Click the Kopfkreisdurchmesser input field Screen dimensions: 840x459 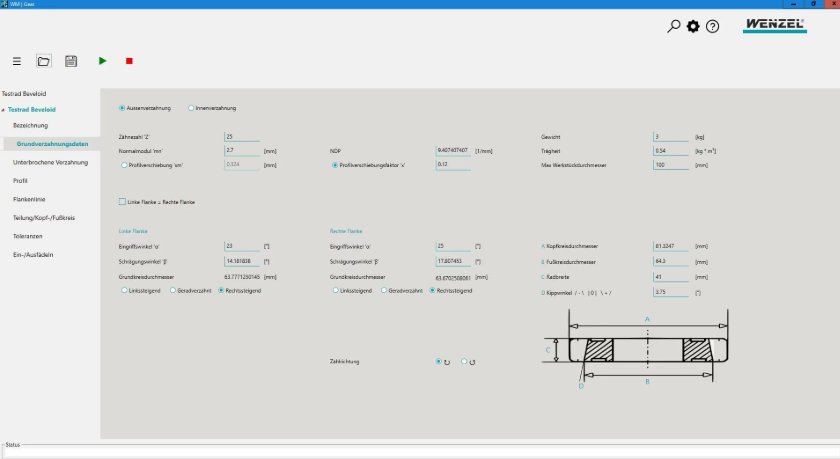coord(671,245)
